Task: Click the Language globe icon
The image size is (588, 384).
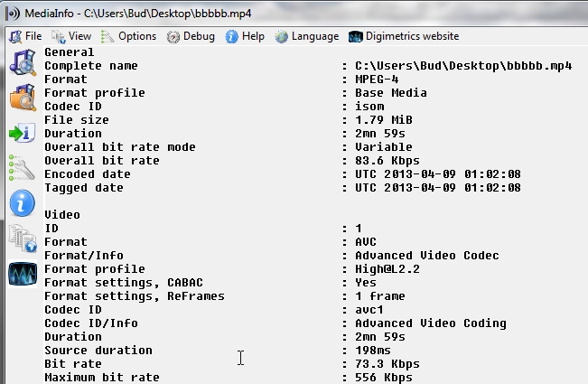Action: [281, 37]
